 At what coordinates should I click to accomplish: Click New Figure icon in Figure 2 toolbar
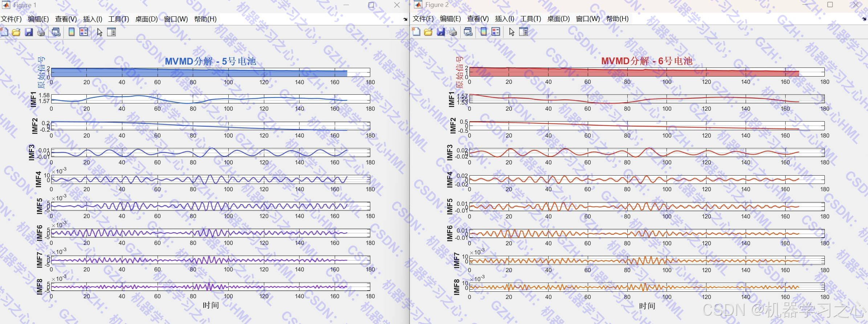point(416,32)
